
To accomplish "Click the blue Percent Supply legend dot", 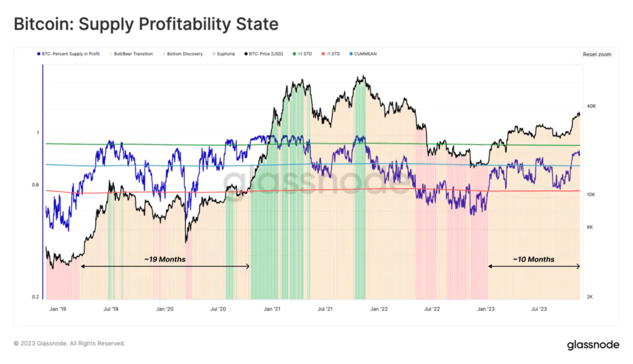I will click(x=39, y=54).
